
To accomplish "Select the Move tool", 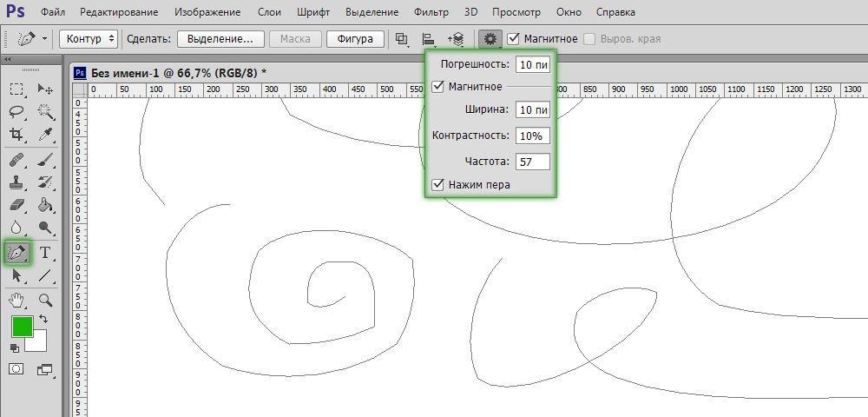I will (45, 89).
